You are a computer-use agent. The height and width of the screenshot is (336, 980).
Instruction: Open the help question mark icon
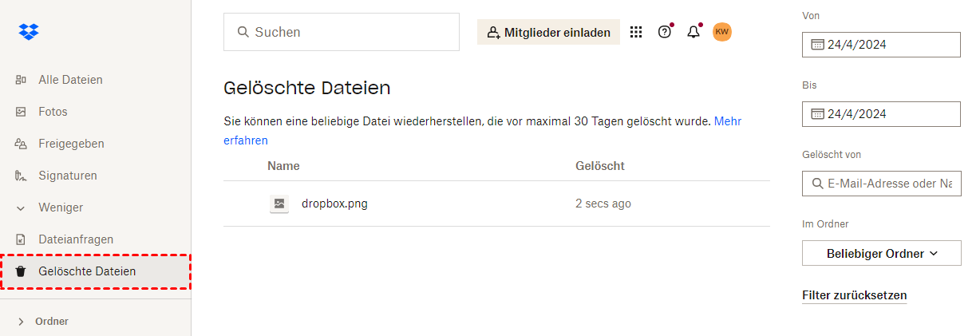(664, 32)
